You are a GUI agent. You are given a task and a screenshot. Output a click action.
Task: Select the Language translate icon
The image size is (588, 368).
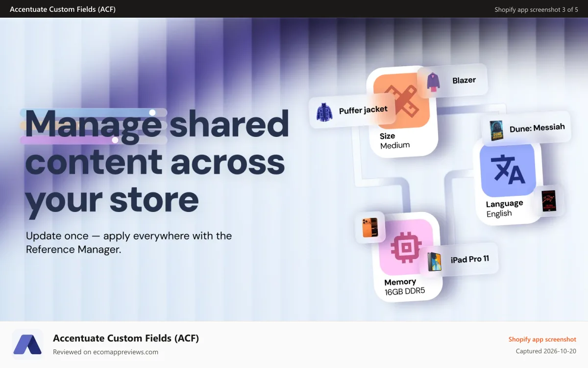508,170
